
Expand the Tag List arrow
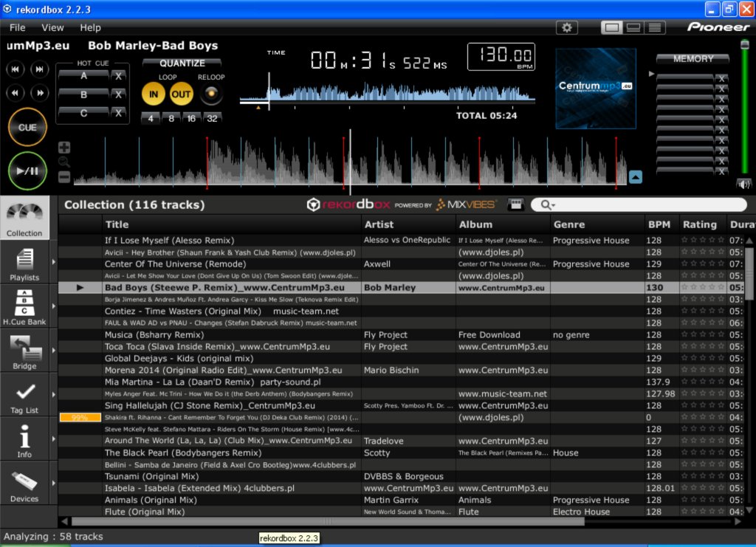coord(53,395)
